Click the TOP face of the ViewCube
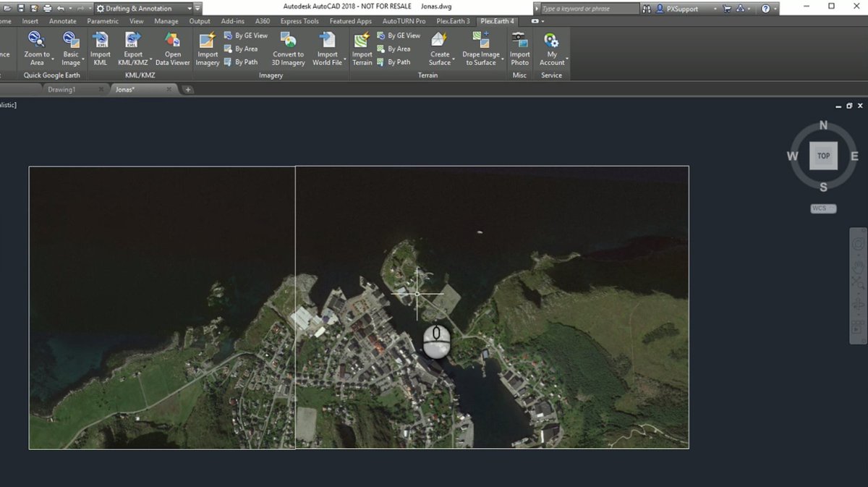The width and height of the screenshot is (868, 487). [823, 156]
